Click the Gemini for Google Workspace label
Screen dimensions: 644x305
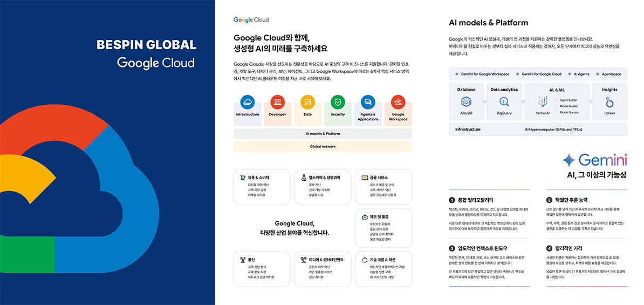pyautogui.click(x=485, y=74)
